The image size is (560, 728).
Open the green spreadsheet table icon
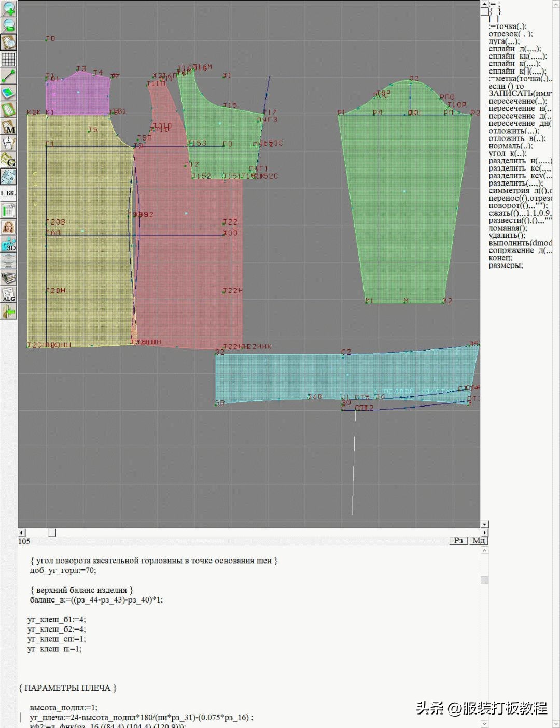[9, 211]
